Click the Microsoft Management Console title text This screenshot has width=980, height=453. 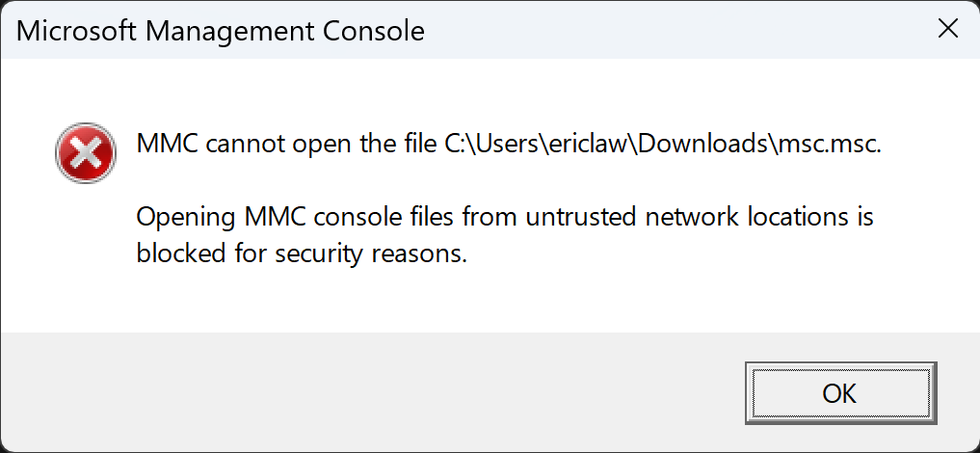point(221,31)
